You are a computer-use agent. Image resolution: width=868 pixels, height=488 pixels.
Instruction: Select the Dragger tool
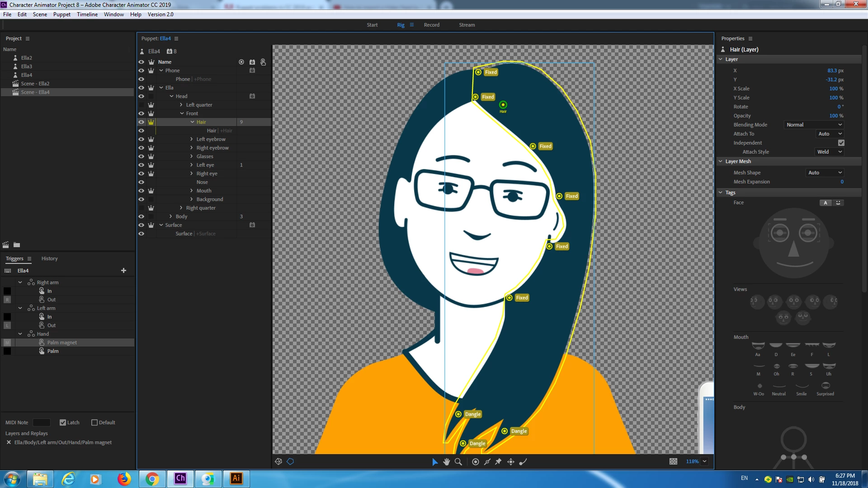tap(511, 461)
